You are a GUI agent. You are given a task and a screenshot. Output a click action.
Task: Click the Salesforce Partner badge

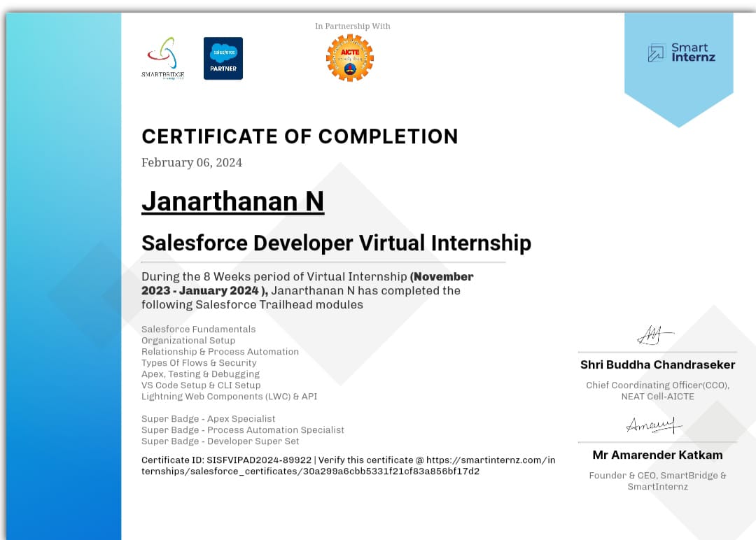tap(223, 58)
